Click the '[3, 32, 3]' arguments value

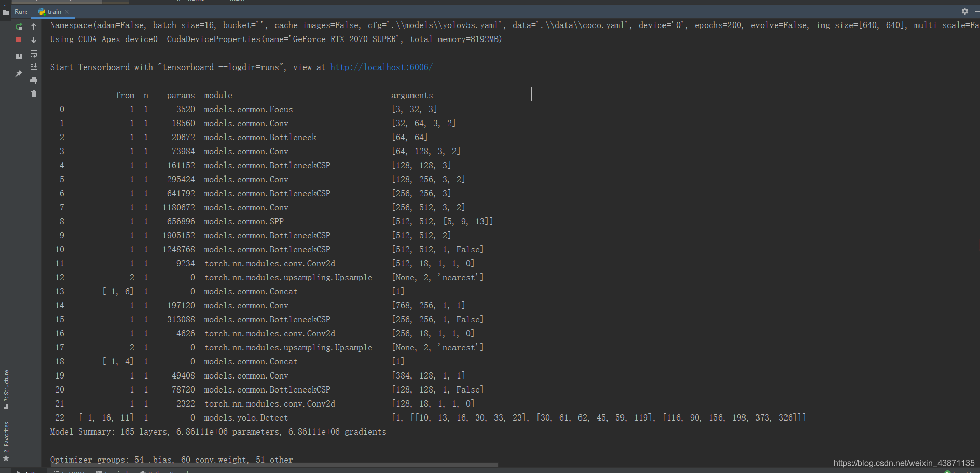click(x=415, y=109)
